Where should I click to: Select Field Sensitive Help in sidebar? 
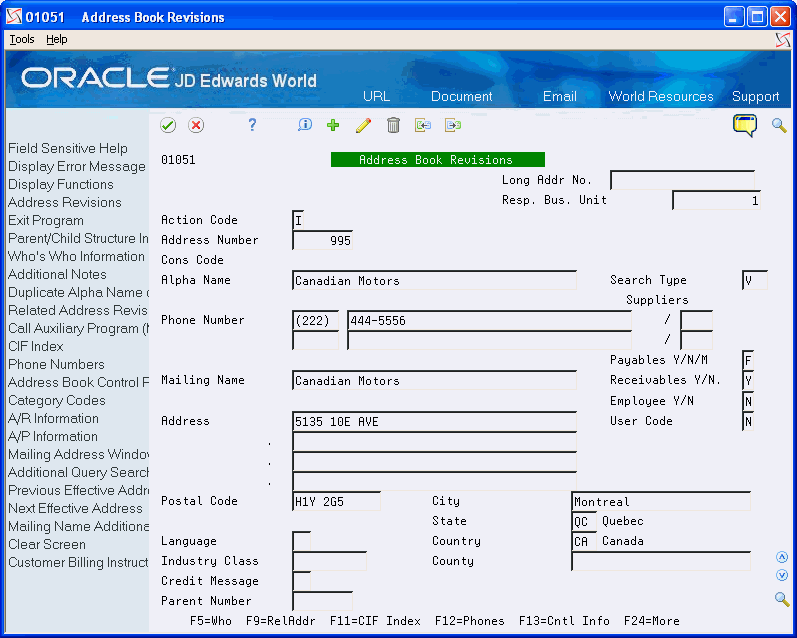tap(68, 148)
